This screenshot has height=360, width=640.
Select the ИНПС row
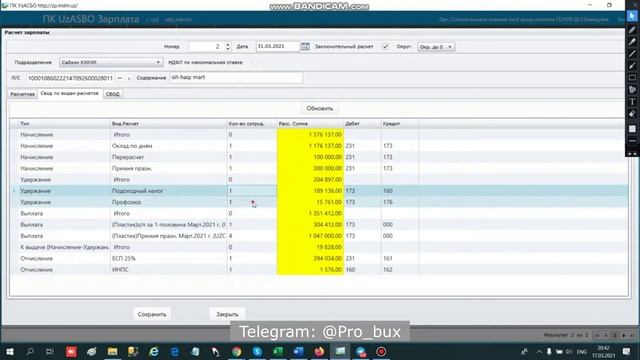[319, 270]
